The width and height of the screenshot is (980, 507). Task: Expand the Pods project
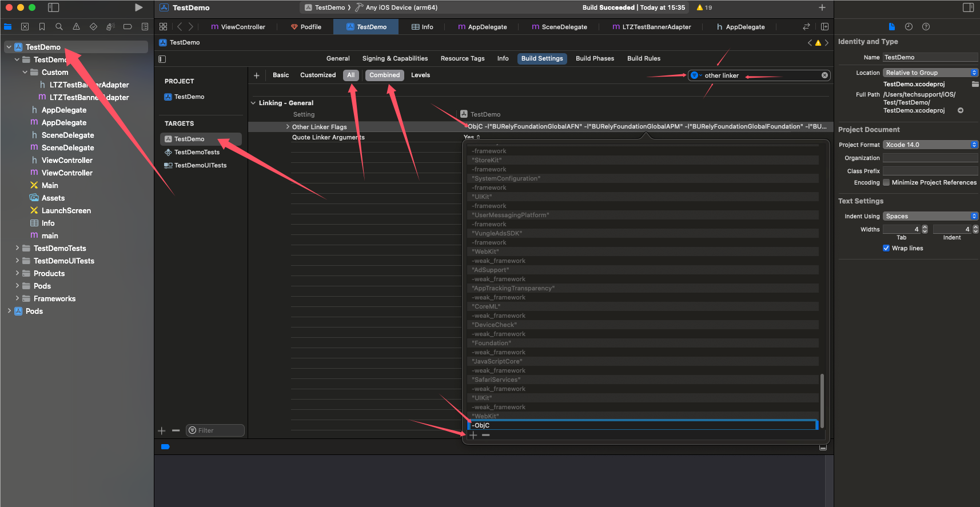(x=9, y=311)
